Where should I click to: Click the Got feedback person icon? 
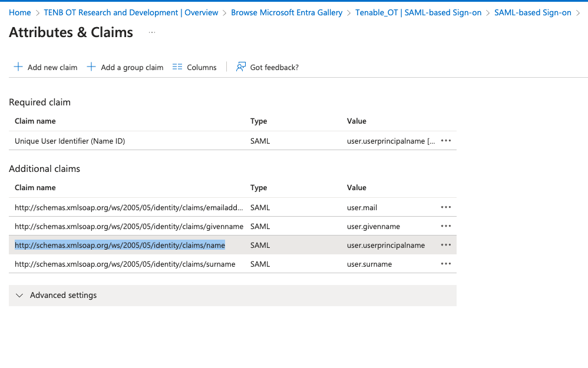tap(240, 67)
